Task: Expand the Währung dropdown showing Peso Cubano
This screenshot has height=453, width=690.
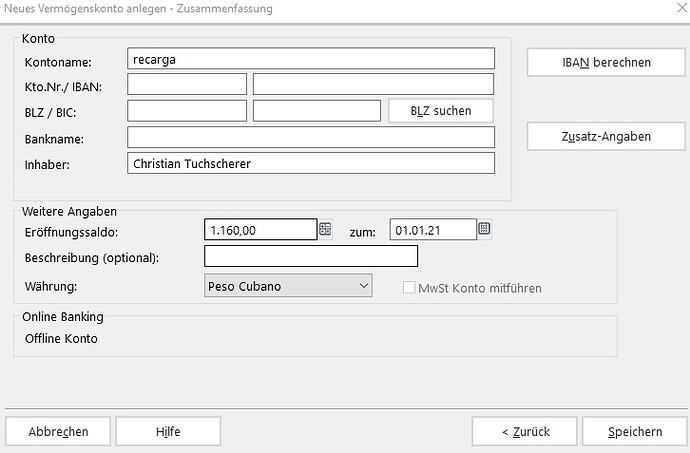Action: [x=362, y=286]
